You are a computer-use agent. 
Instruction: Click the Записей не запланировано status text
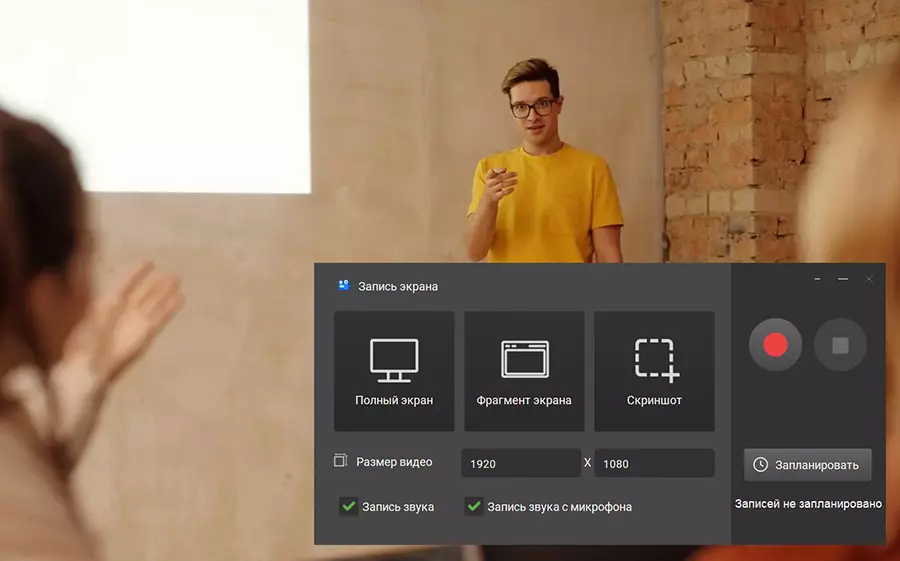click(808, 504)
